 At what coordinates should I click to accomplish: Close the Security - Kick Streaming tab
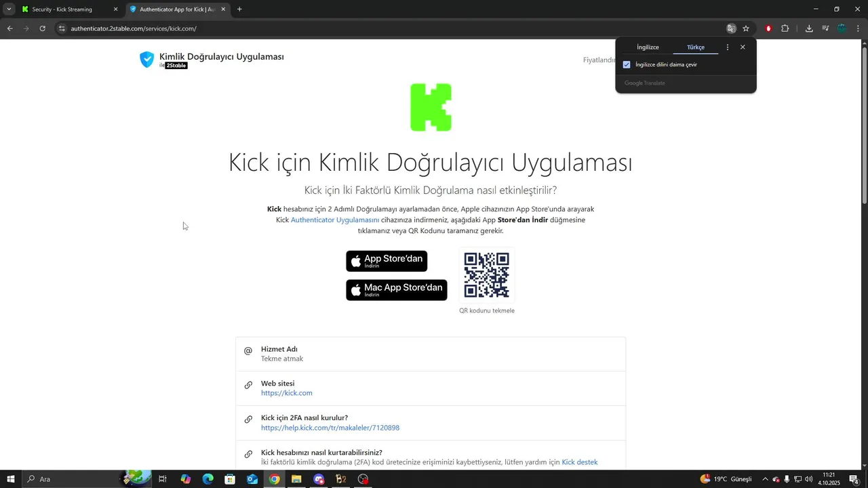point(115,9)
